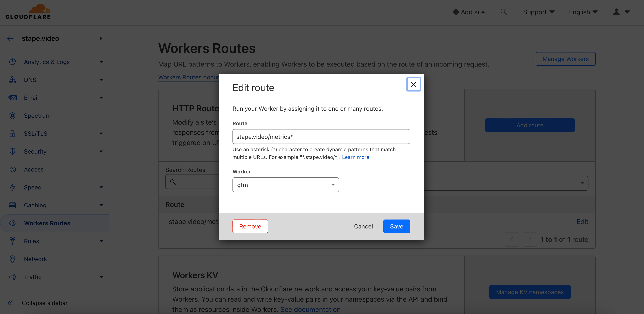The width and height of the screenshot is (644, 314).
Task: Click the Remove route button
Action: click(250, 226)
